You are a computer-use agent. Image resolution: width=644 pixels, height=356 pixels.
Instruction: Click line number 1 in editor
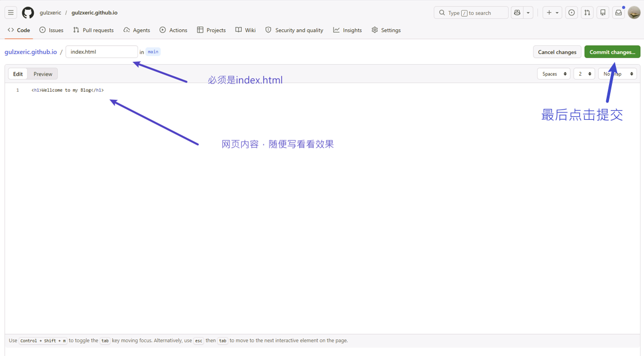(x=18, y=90)
